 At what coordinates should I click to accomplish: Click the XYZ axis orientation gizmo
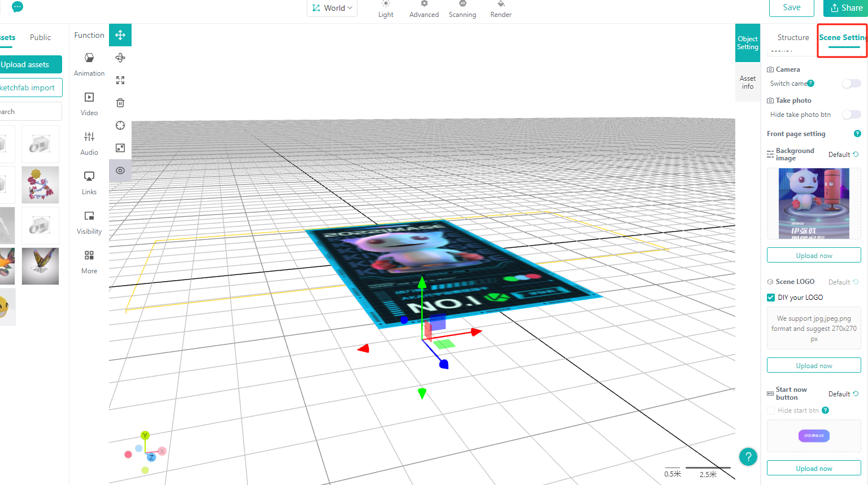pyautogui.click(x=145, y=452)
